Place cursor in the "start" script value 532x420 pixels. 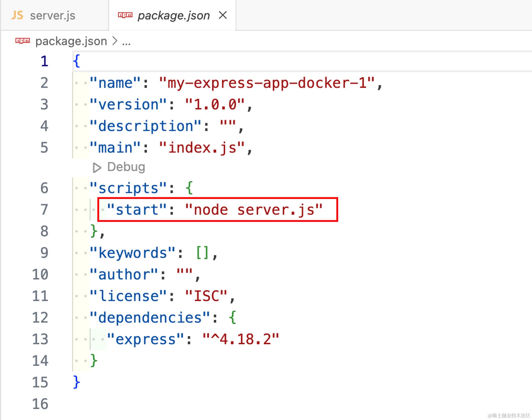pyautogui.click(x=254, y=210)
